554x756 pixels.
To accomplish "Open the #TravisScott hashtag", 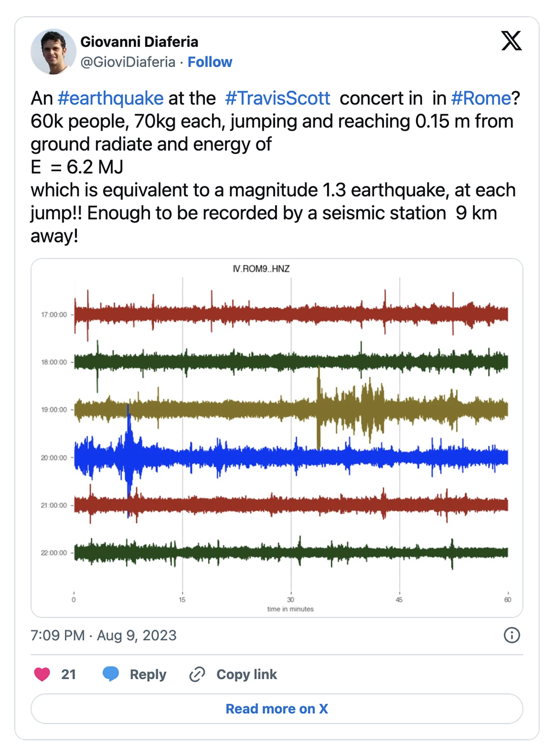I will (x=277, y=98).
